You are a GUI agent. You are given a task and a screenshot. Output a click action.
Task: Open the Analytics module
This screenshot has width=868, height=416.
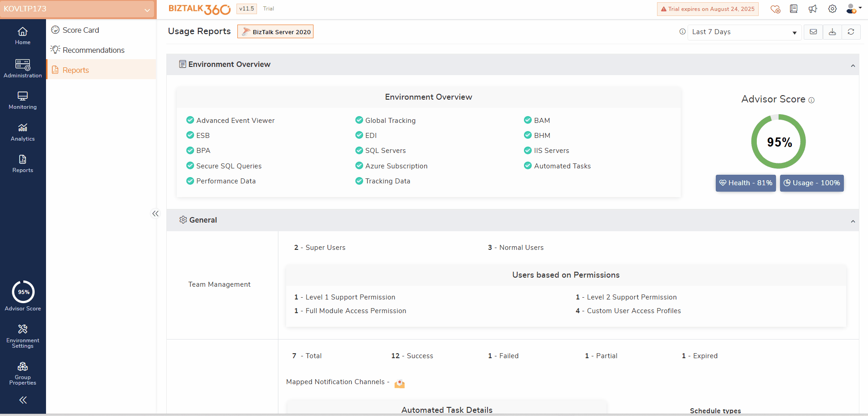23,132
